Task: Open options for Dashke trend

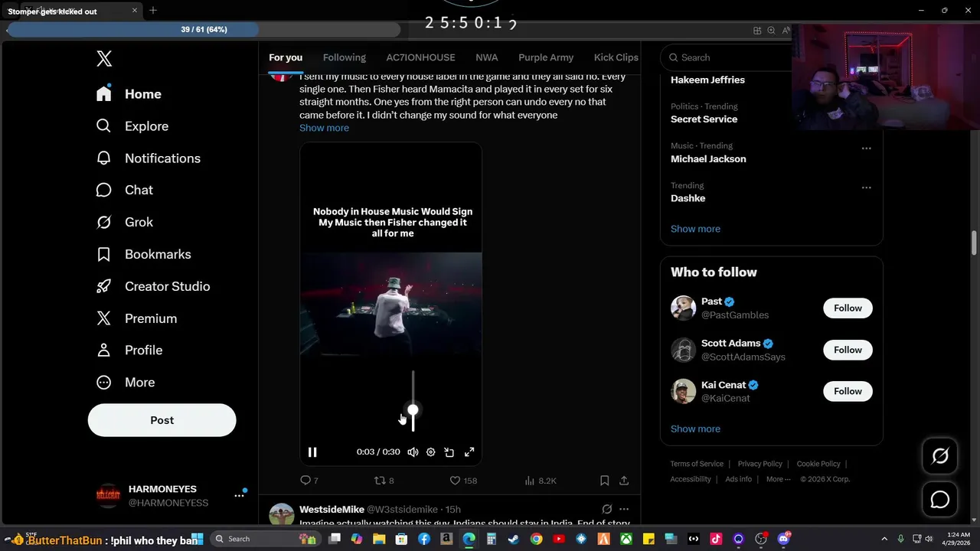Action: [x=866, y=187]
